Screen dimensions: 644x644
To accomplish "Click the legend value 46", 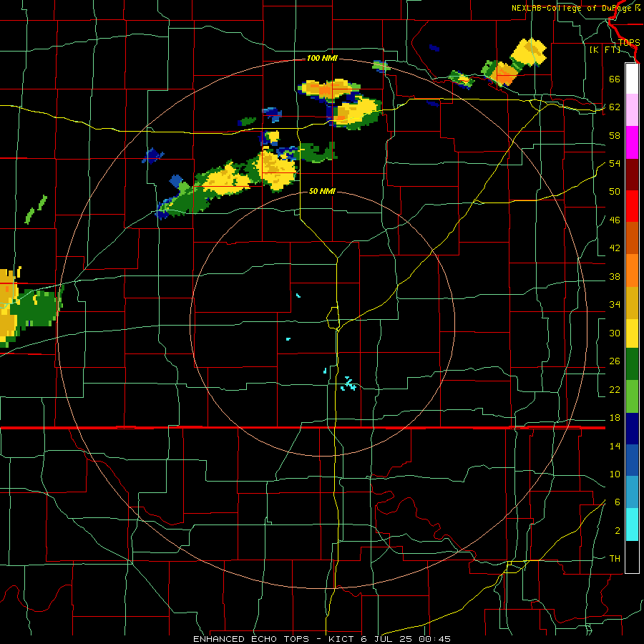I will pyautogui.click(x=615, y=220).
